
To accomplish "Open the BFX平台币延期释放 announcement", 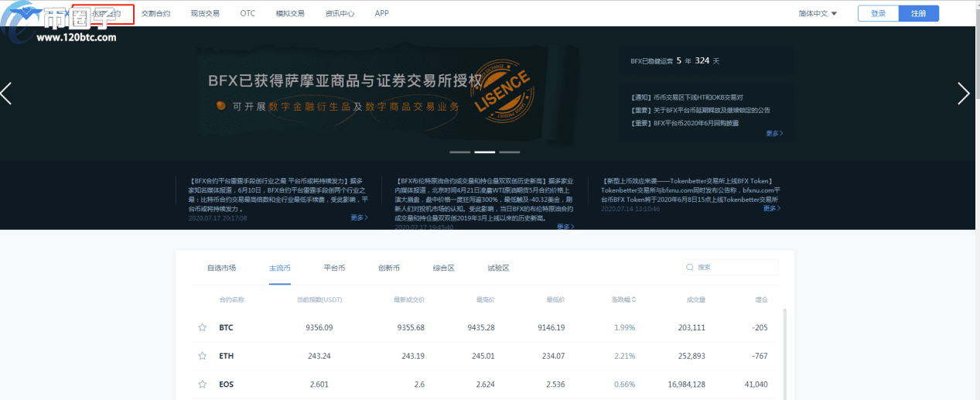I will [700, 110].
